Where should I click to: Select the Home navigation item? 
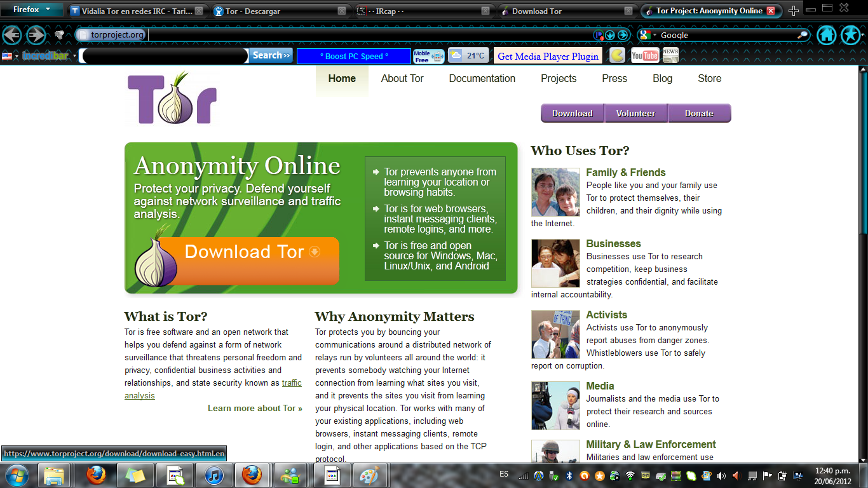(x=342, y=79)
